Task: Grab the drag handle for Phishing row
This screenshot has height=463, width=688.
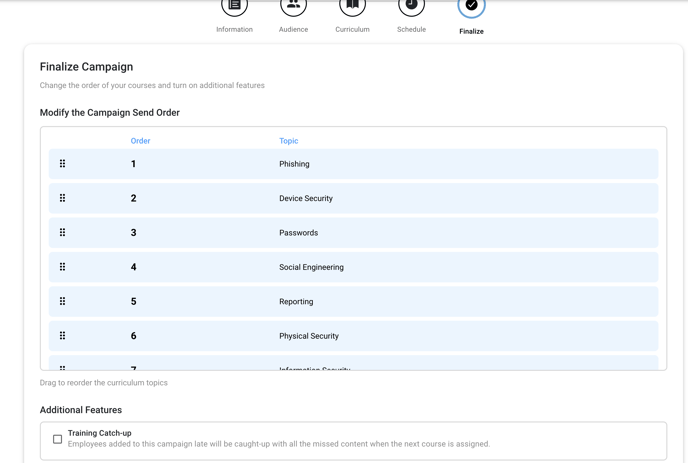Action: [x=62, y=164]
